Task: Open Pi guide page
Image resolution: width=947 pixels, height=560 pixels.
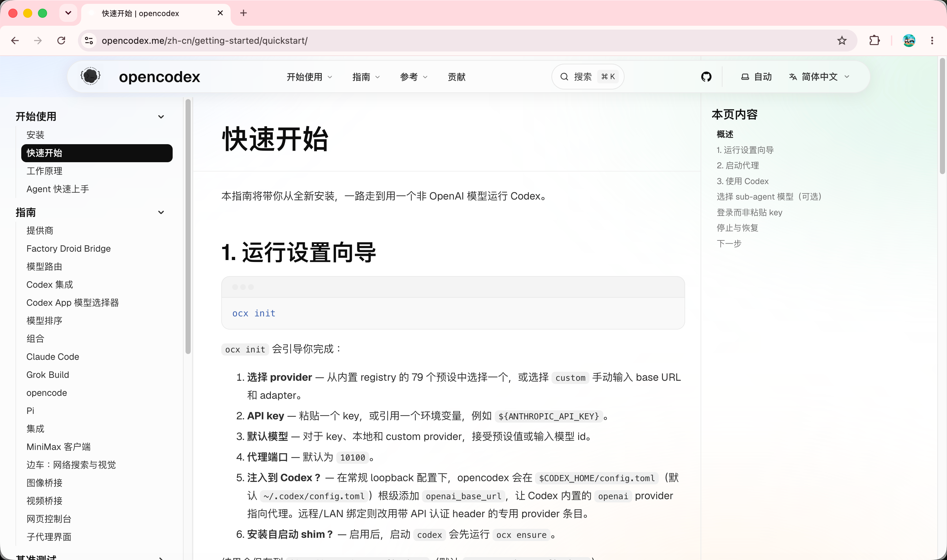Action: pos(30,411)
